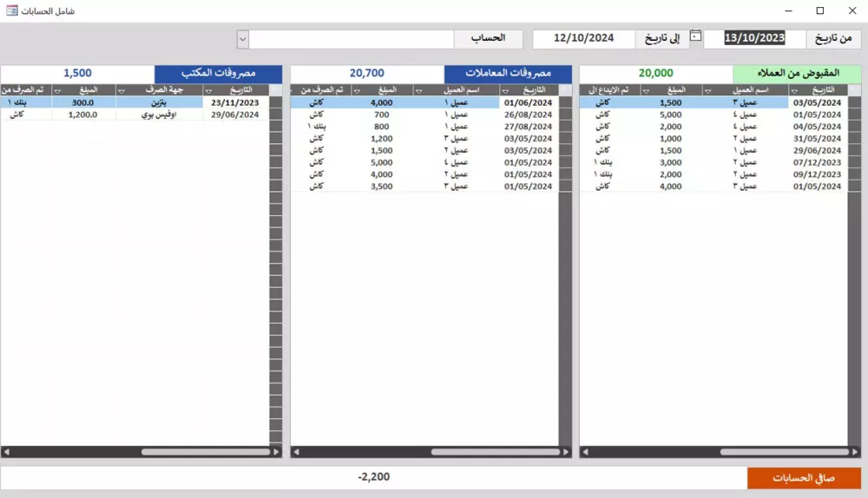Click the amount cell 300.0

tap(83, 102)
